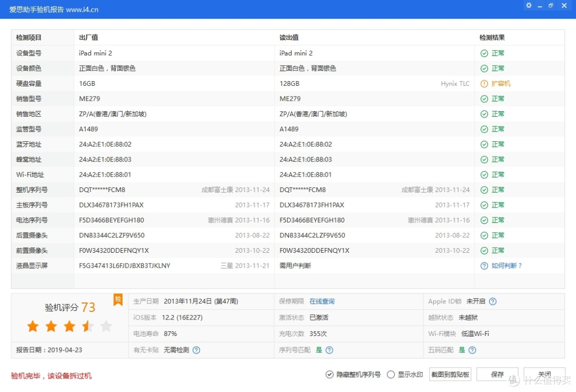Click the 保存 button

(497, 374)
